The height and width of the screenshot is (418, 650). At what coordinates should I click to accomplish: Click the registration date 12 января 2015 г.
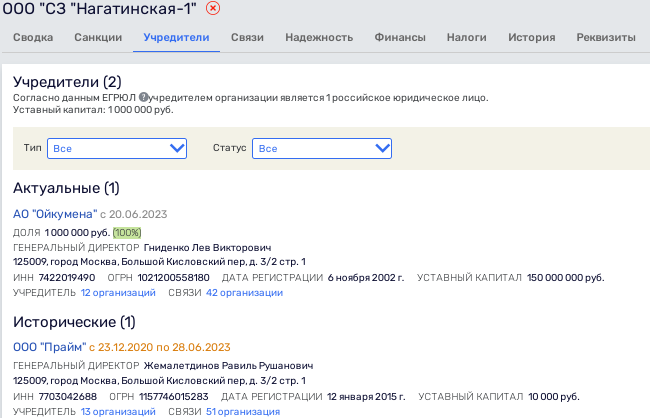[x=366, y=396]
